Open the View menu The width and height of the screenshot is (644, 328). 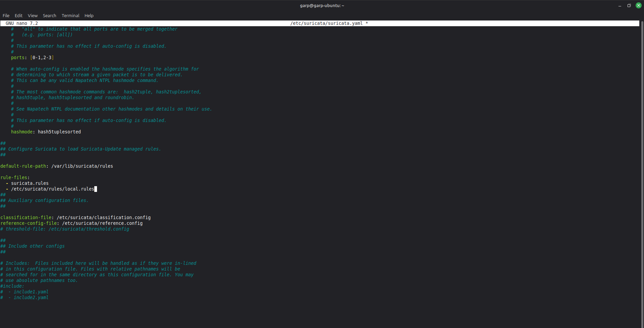[x=33, y=16]
